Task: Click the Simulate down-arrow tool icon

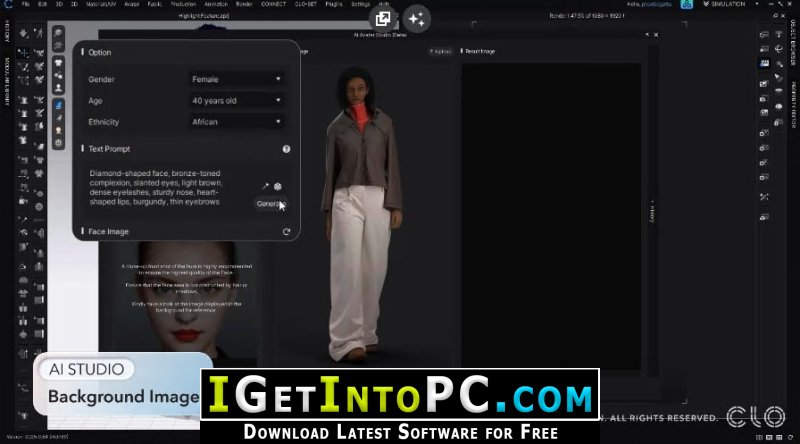Action: pos(23,34)
